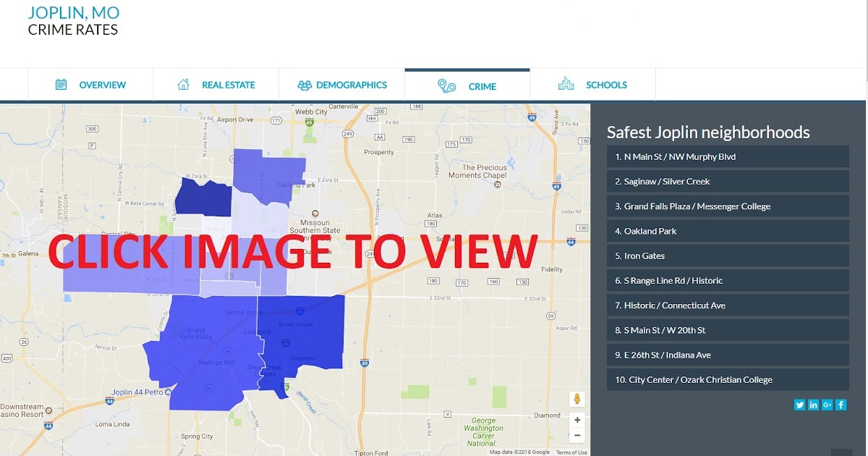Click the Facebook share icon

click(841, 405)
